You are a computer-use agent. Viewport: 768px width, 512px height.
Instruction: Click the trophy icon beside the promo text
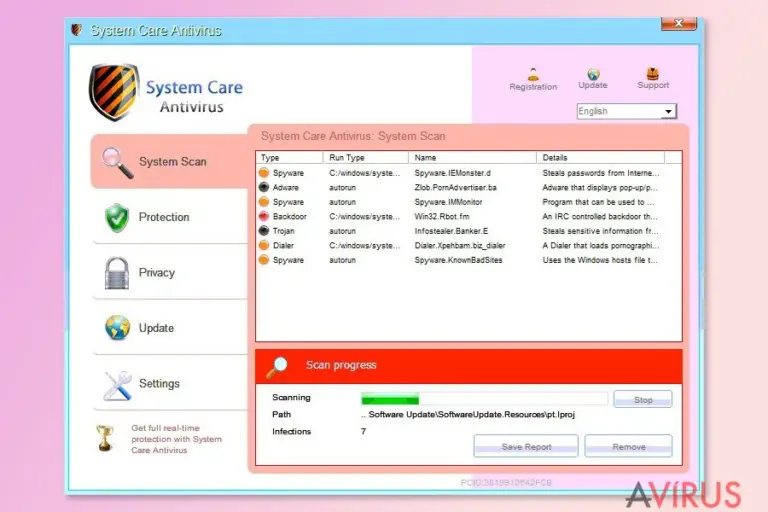point(105,438)
